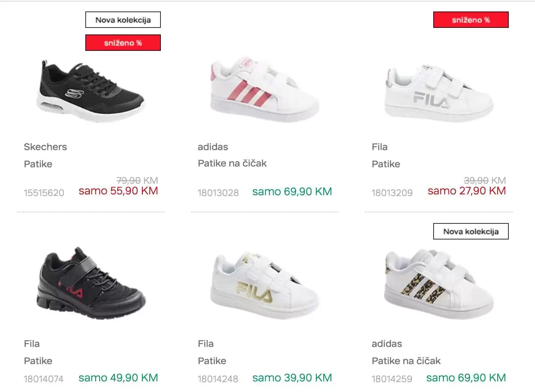Click product number 18014259
This screenshot has height=392, width=535.
(392, 379)
